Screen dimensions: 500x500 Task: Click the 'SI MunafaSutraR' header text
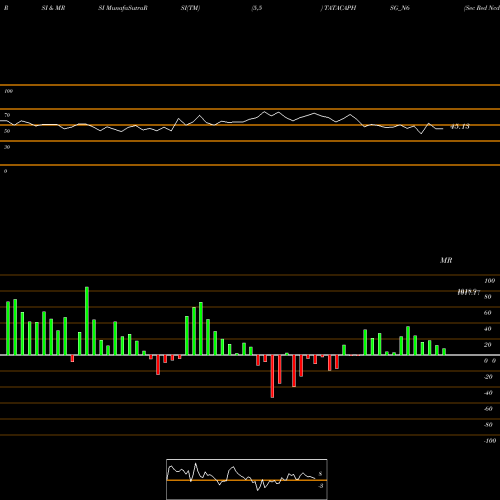click(x=123, y=8)
